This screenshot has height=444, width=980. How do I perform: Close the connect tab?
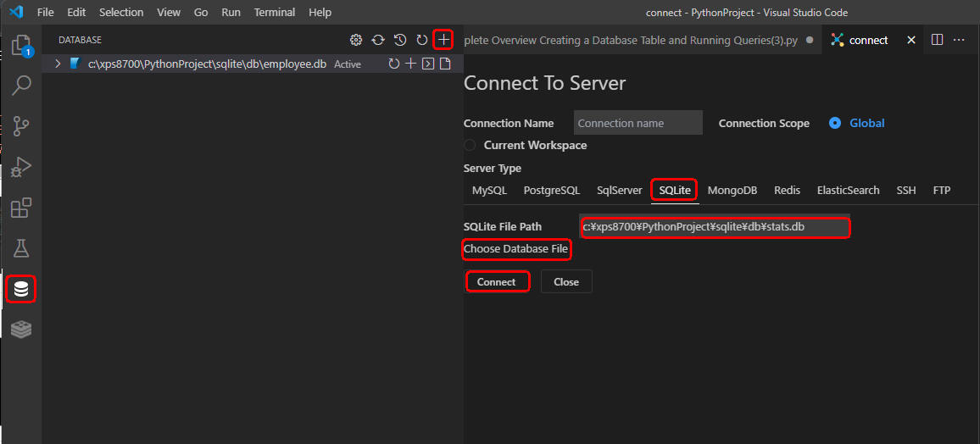tap(910, 40)
